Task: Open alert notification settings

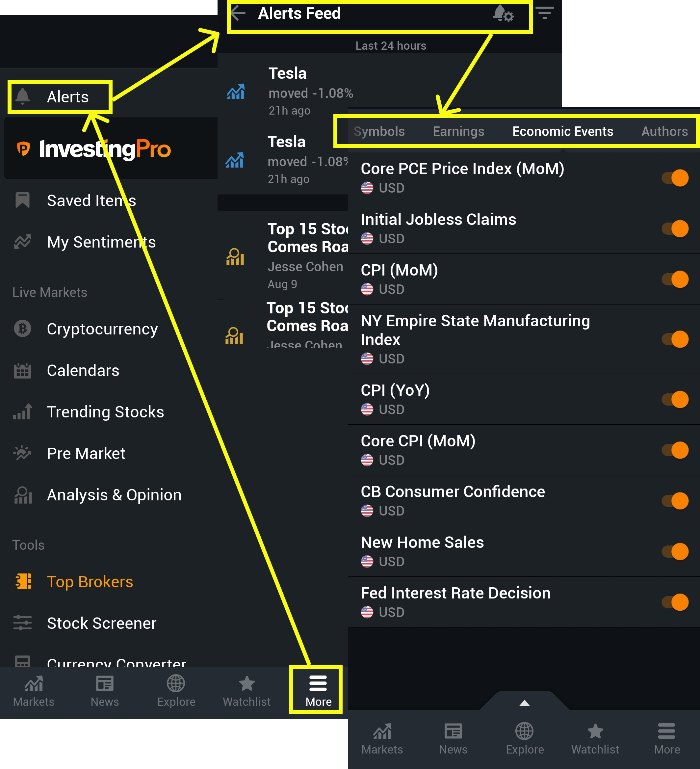Action: pyautogui.click(x=504, y=14)
